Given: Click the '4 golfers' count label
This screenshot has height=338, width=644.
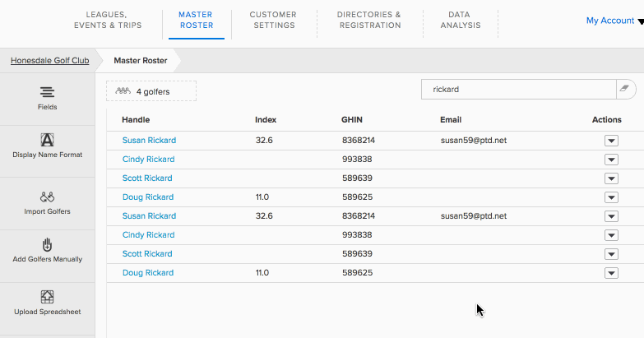Looking at the screenshot, I should click(153, 91).
